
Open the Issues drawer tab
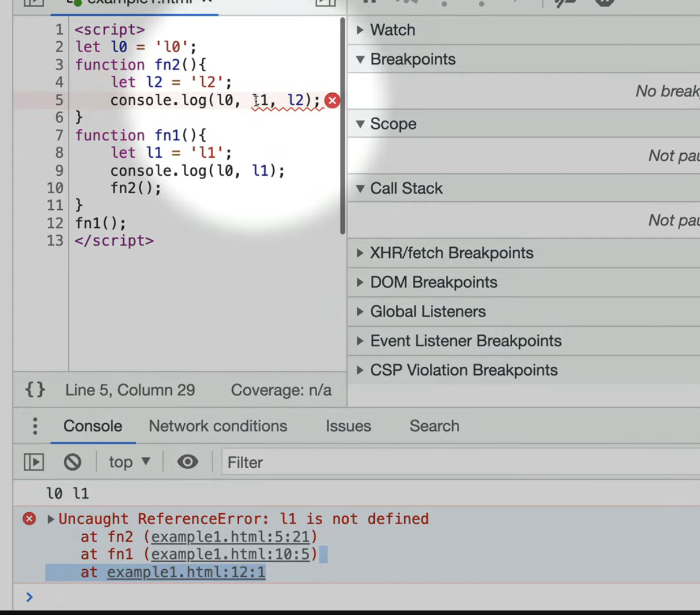point(348,426)
